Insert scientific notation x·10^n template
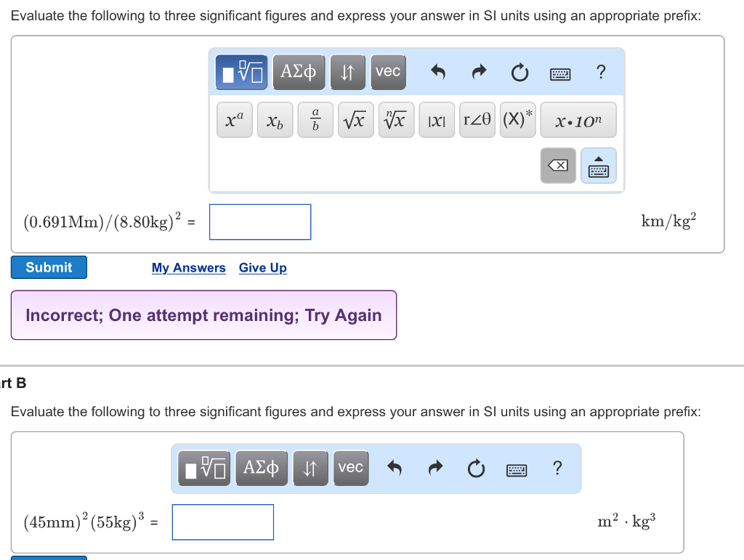The width and height of the screenshot is (744, 560). [x=578, y=120]
